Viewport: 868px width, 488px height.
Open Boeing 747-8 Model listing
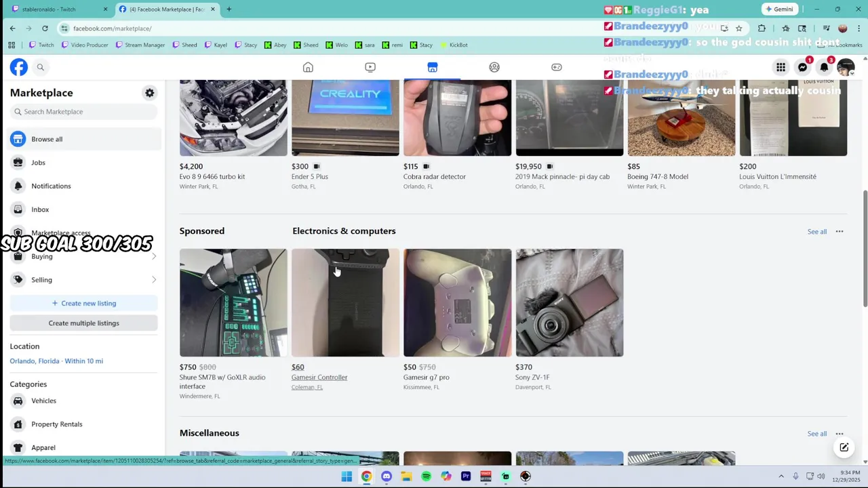682,135
